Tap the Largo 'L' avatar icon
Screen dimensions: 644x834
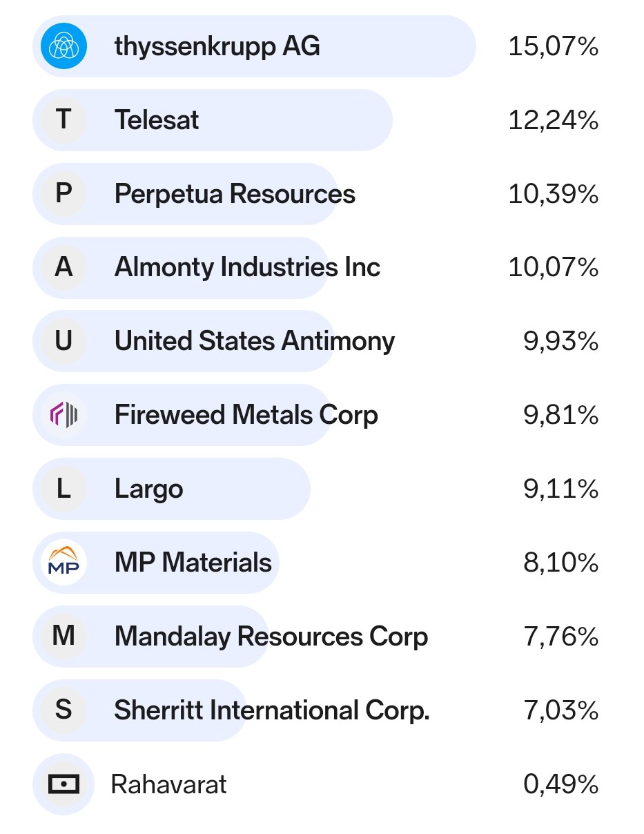[64, 489]
